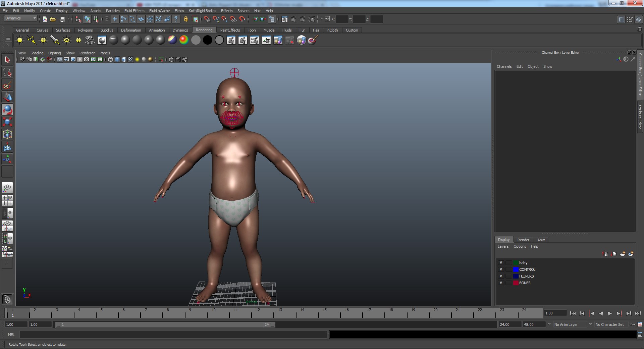Open the BONES layer red color swatch
Screen dimensions: 644x349
516,283
